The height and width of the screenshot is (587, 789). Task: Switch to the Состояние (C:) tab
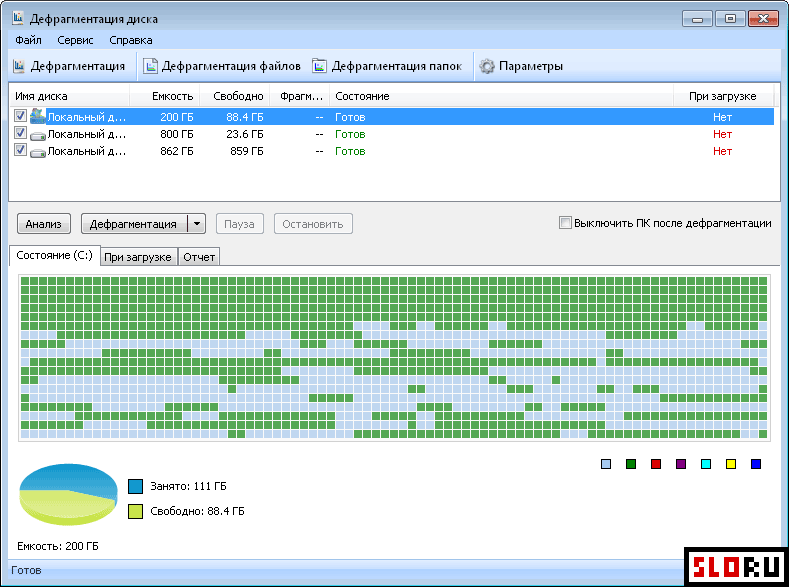pos(55,255)
